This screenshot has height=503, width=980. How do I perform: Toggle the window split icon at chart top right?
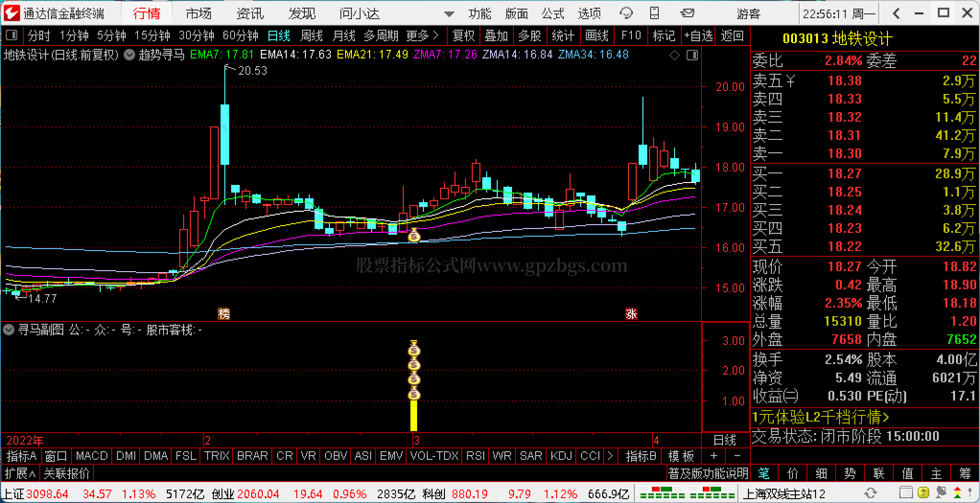click(692, 56)
